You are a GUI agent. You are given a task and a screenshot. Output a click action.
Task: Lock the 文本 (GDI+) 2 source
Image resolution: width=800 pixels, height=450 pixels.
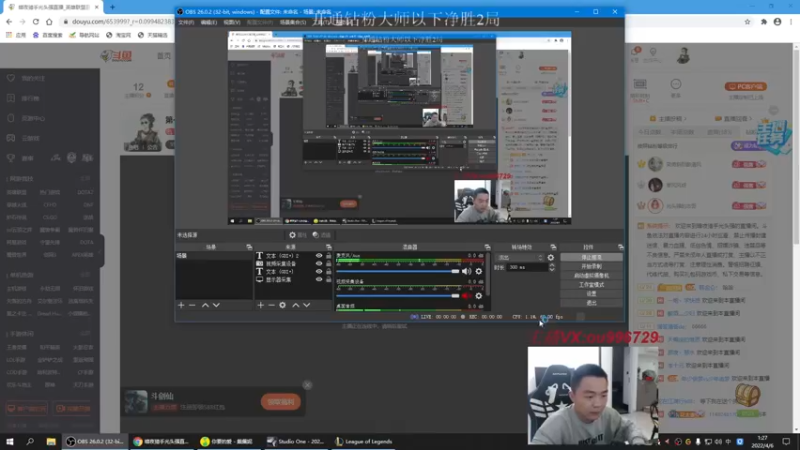pyautogui.click(x=329, y=256)
